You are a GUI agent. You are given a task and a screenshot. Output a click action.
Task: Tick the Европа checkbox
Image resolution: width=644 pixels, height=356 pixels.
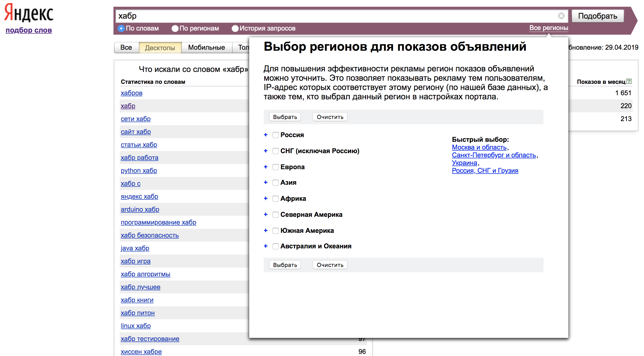pos(276,167)
